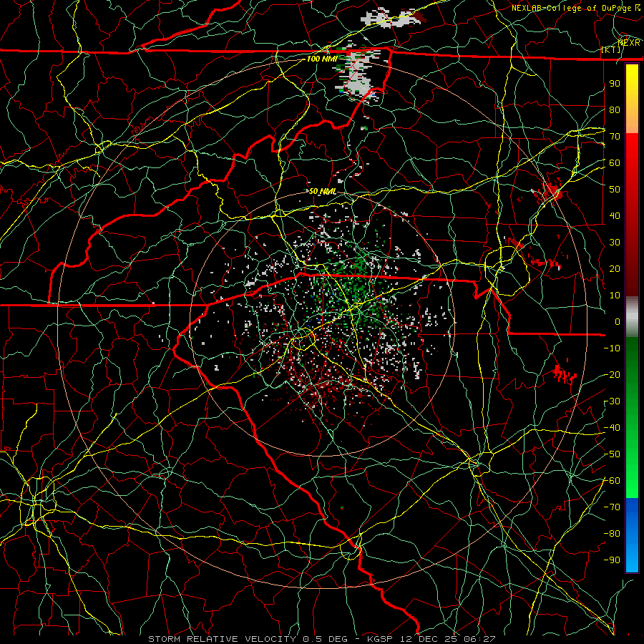The width and height of the screenshot is (644, 644).
Task: Click the -80 scale value
Action: coord(612,534)
